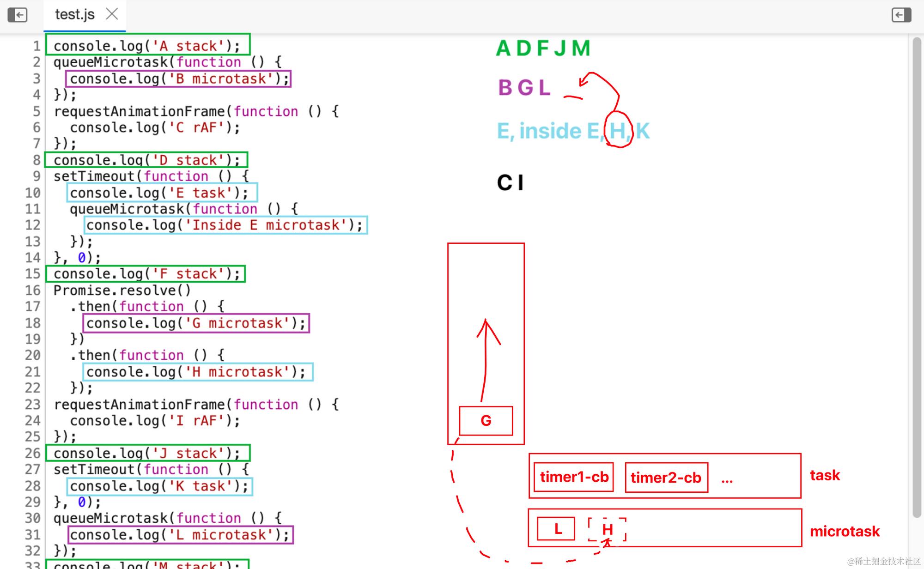Viewport: 924px width, 569px height.
Task: Click line number 16 in the gutter
Action: pos(33,291)
